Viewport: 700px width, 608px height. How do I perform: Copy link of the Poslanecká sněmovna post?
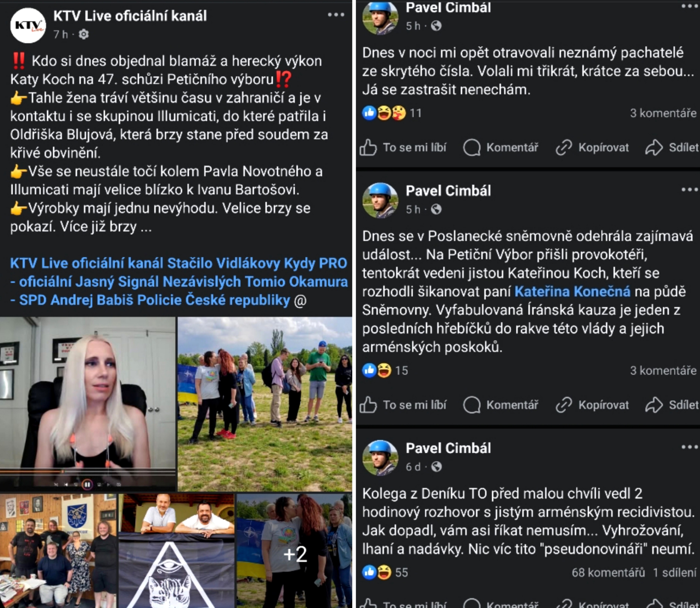592,405
